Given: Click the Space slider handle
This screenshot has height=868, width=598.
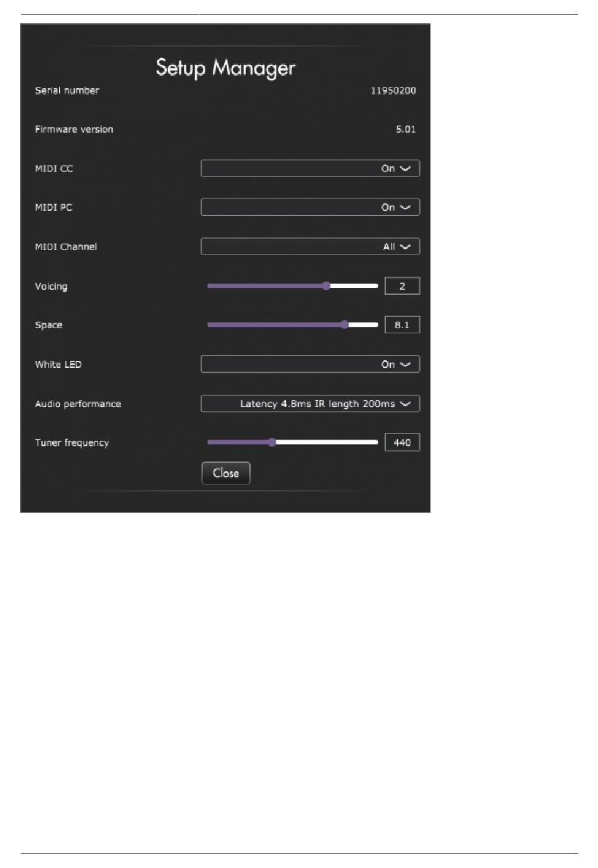Looking at the screenshot, I should point(344,325).
